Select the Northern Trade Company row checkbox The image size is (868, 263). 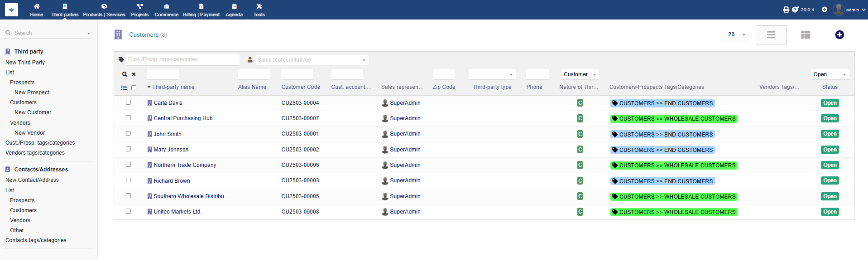tap(128, 165)
